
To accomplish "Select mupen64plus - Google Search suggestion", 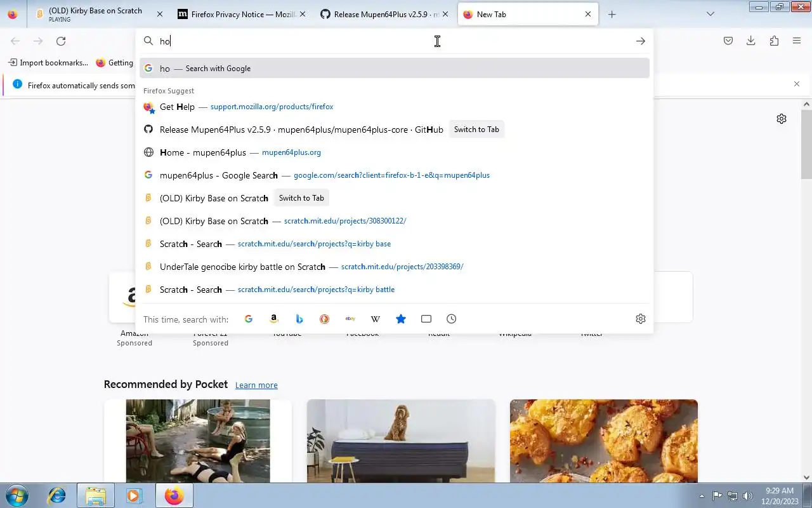I will coord(395,175).
